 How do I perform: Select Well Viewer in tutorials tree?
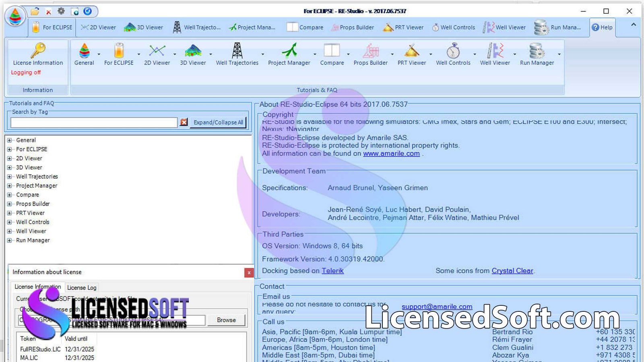coord(31,231)
